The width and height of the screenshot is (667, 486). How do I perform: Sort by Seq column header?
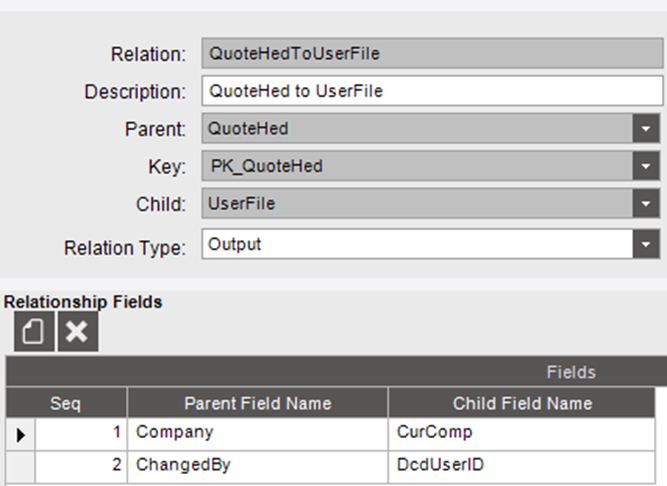(66, 403)
